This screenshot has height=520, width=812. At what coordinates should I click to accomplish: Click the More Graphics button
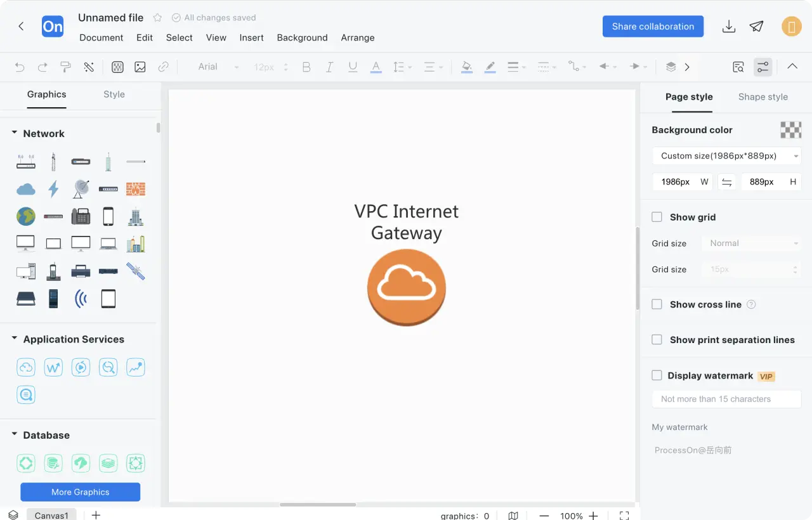pyautogui.click(x=81, y=492)
